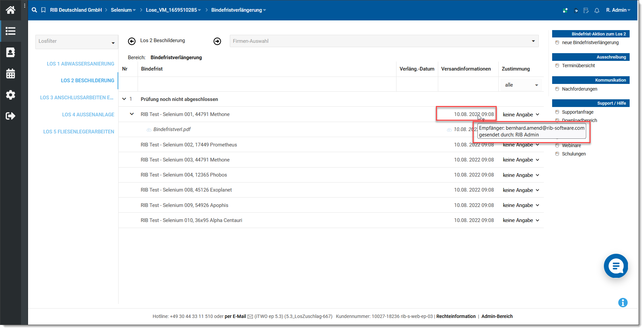The image size is (644, 330).
Task: Open the contacts address book icon
Action: 10,52
